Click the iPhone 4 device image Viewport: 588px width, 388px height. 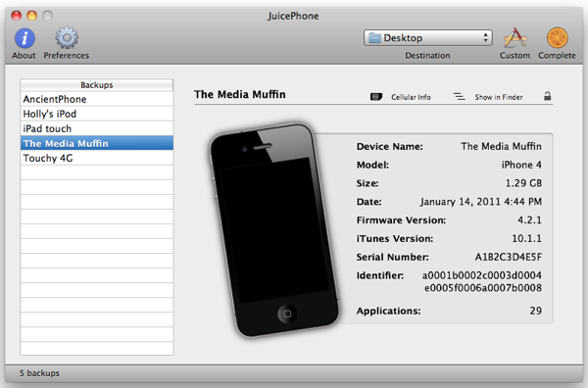point(274,229)
